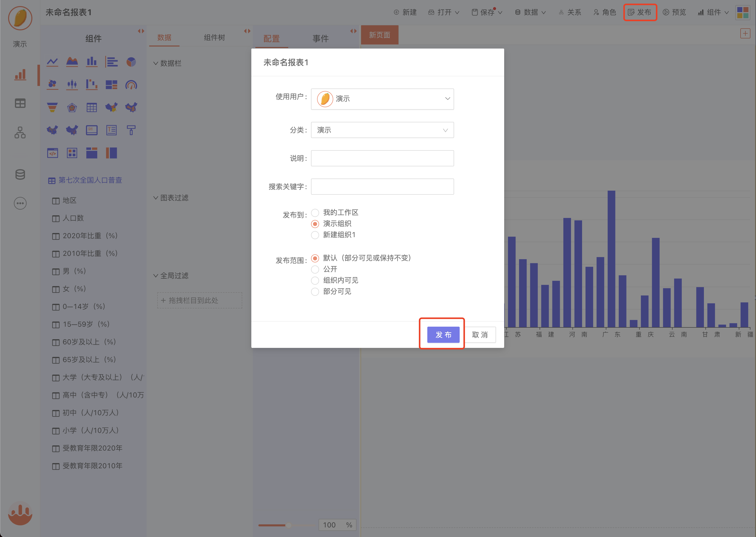The image size is (756, 537).
Task: Click 发布 in the top toolbar
Action: pos(640,12)
